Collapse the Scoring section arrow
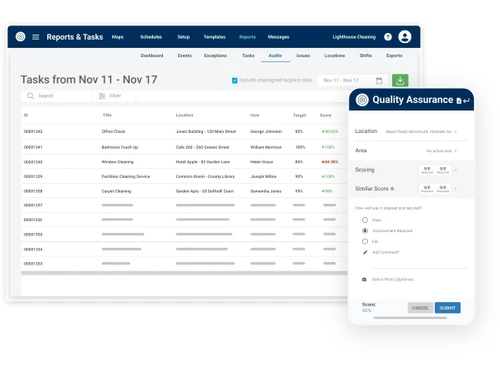Image resolution: width=500 pixels, height=375 pixels. [x=456, y=170]
